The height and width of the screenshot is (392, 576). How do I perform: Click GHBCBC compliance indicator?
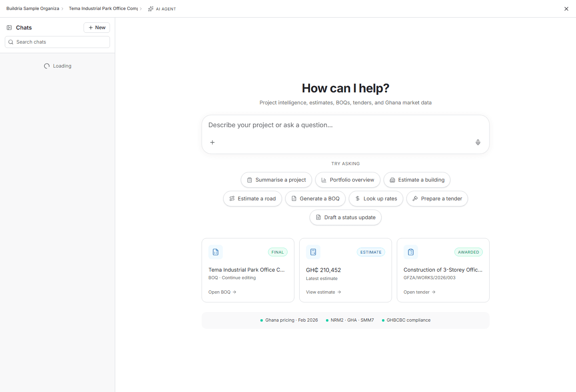point(406,320)
